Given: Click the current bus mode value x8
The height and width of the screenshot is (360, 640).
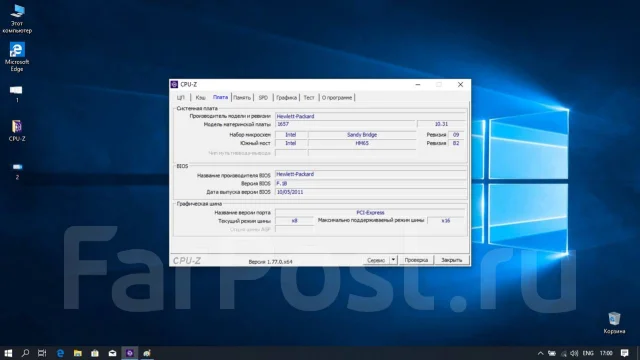Looking at the screenshot, I should (294, 220).
